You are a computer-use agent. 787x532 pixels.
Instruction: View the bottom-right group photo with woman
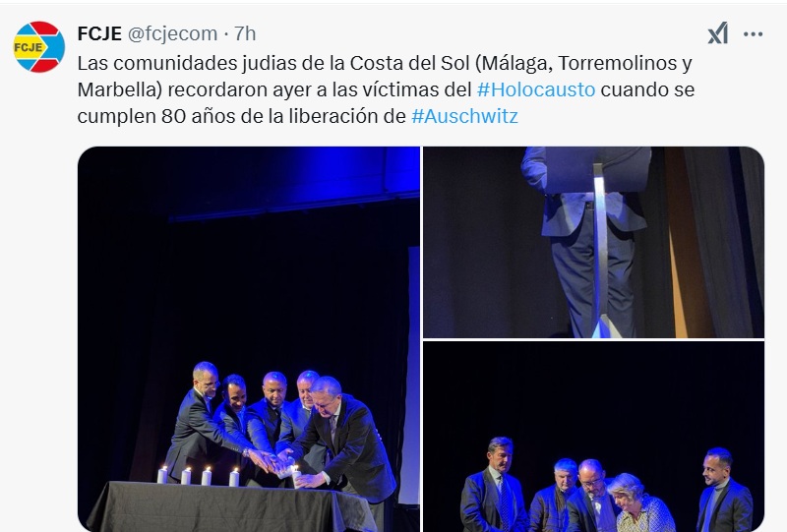pyautogui.click(x=594, y=437)
